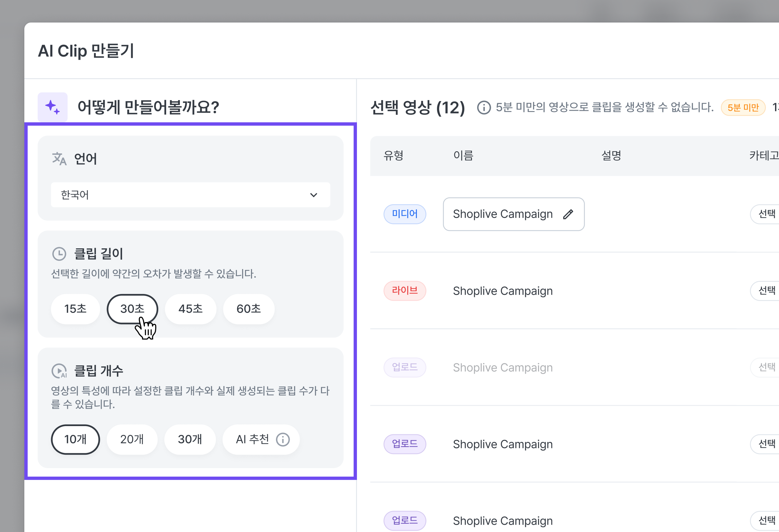Click the 클립 개수 section label
Image resolution: width=779 pixels, height=532 pixels.
pos(98,371)
